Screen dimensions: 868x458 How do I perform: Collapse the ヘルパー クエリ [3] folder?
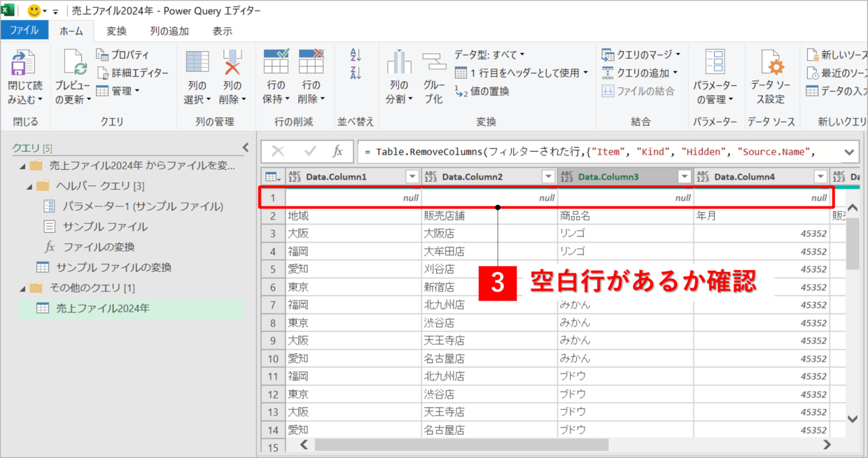[x=29, y=186]
